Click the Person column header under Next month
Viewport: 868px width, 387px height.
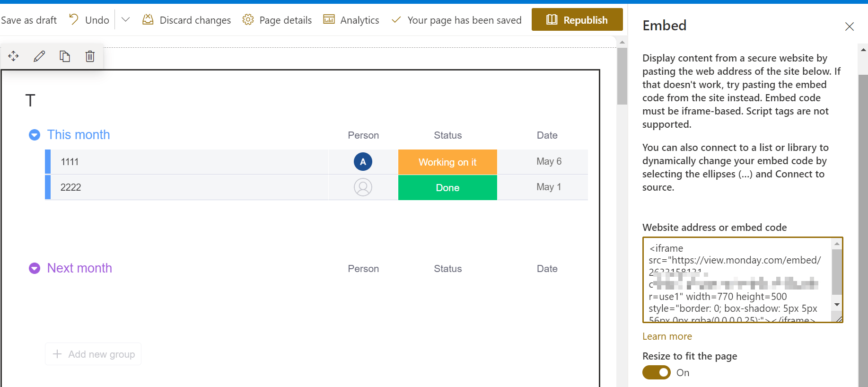363,269
